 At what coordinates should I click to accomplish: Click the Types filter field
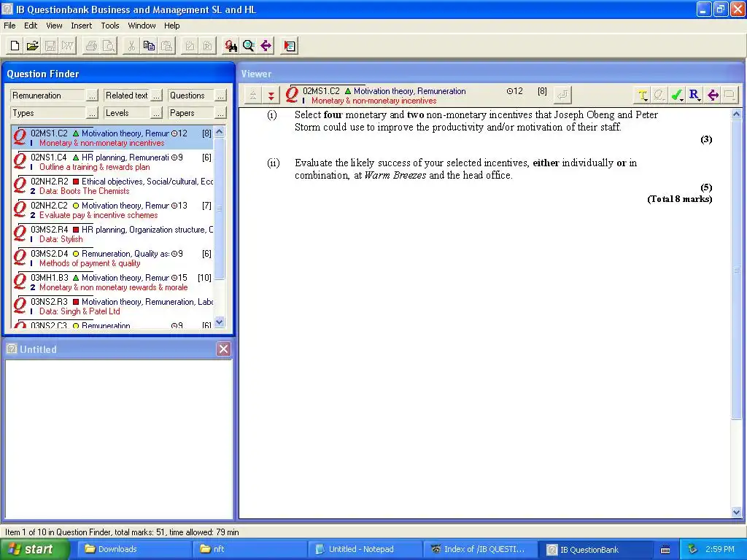pyautogui.click(x=48, y=113)
